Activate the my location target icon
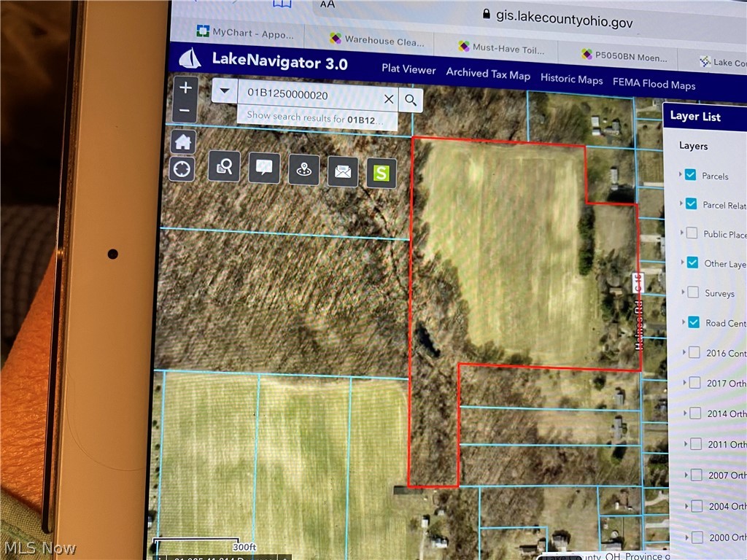This screenshot has height=560, width=747. pos(182,169)
